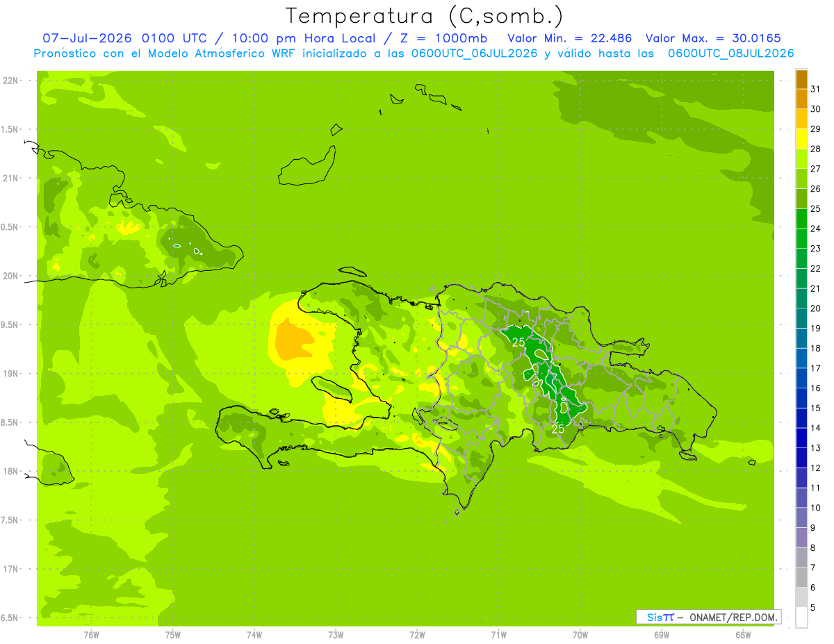Image resolution: width=834 pixels, height=644 pixels.
Task: Click the "68W" longitude axis label
Action: (x=743, y=635)
